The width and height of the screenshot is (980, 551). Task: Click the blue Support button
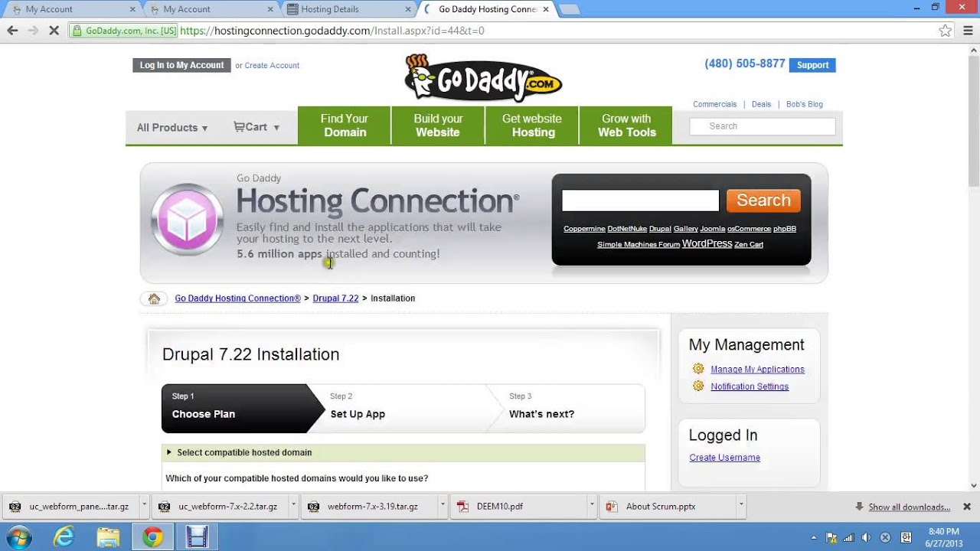coord(812,65)
